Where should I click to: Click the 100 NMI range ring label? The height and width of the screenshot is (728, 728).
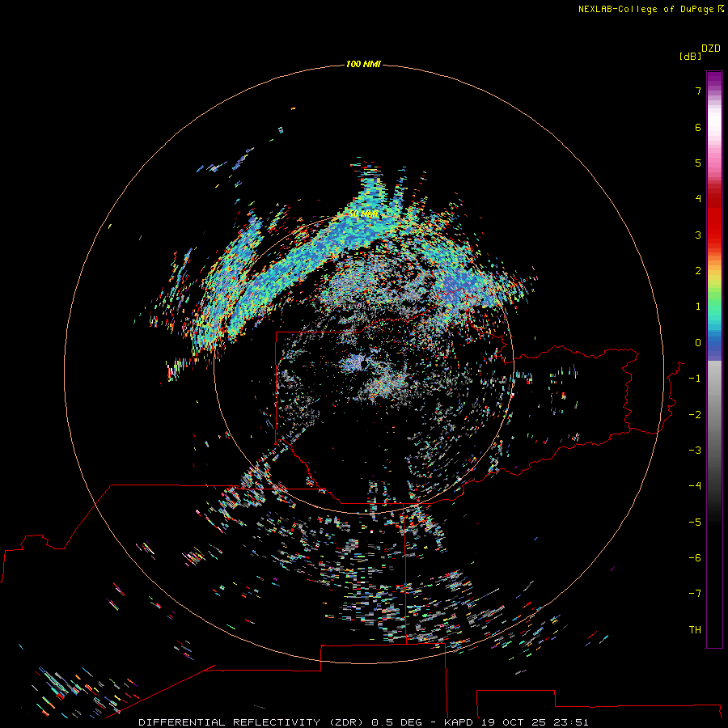(x=363, y=64)
